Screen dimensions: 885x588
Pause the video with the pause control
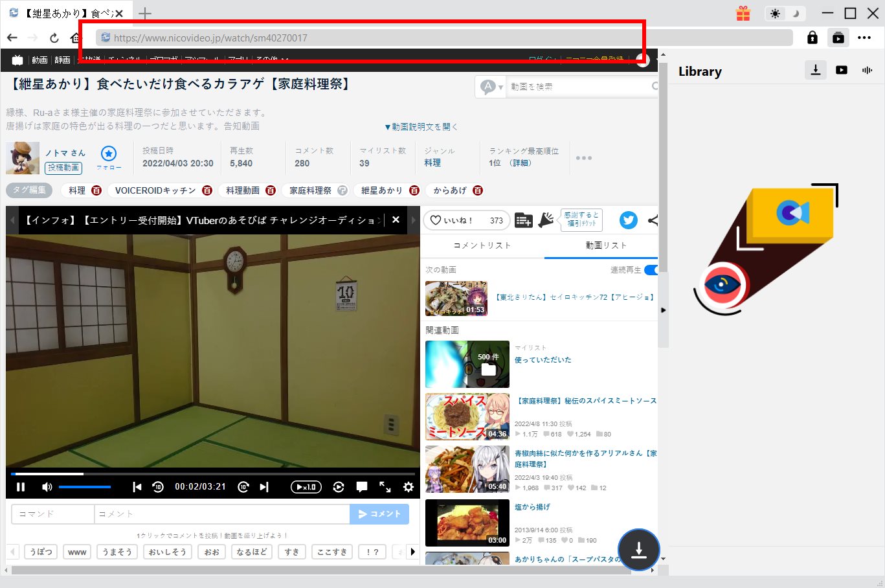coord(20,486)
